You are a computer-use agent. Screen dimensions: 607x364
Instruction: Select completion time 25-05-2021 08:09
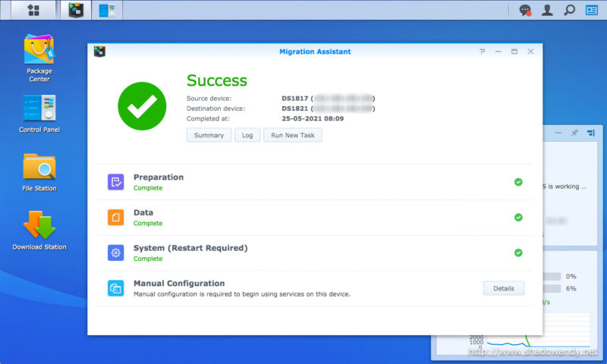tap(313, 118)
